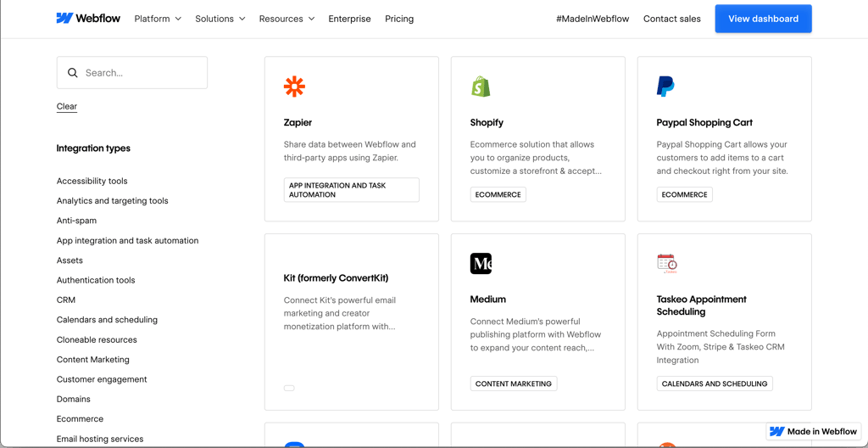Open the Enterprise nav link

[x=350, y=19]
